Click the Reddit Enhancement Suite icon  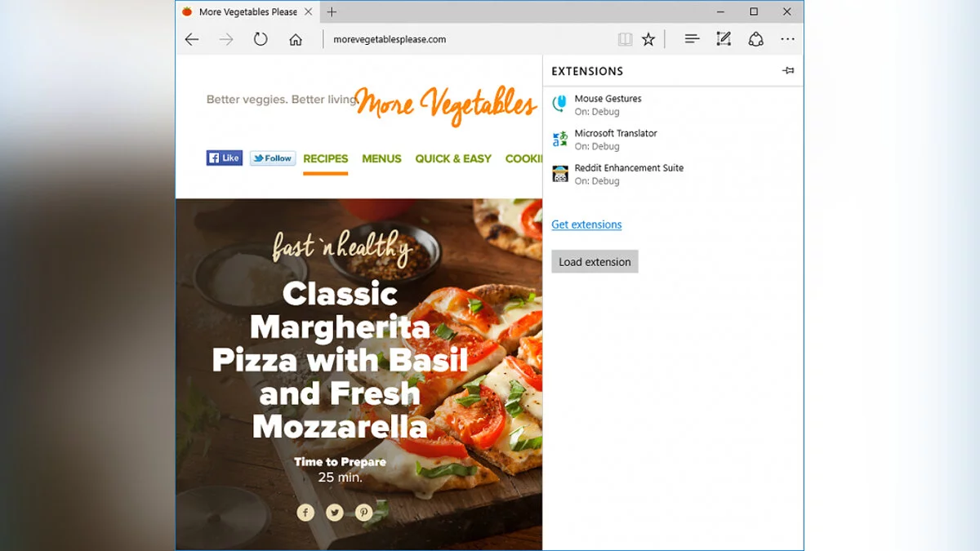(x=560, y=173)
